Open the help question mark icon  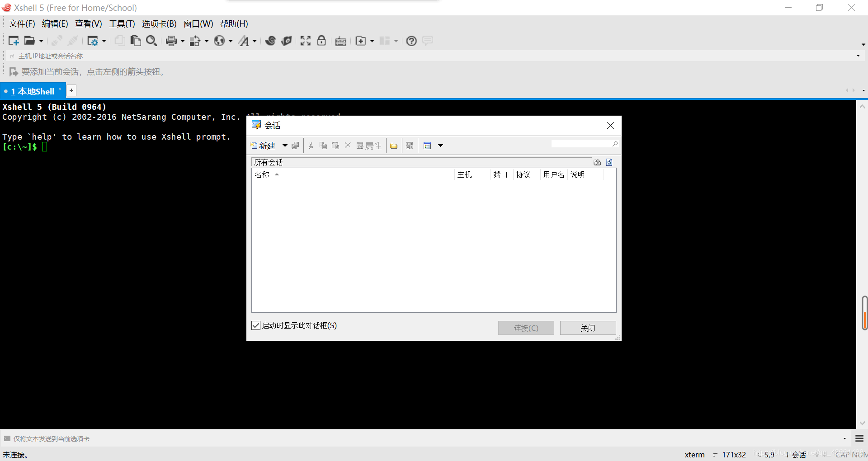point(411,41)
